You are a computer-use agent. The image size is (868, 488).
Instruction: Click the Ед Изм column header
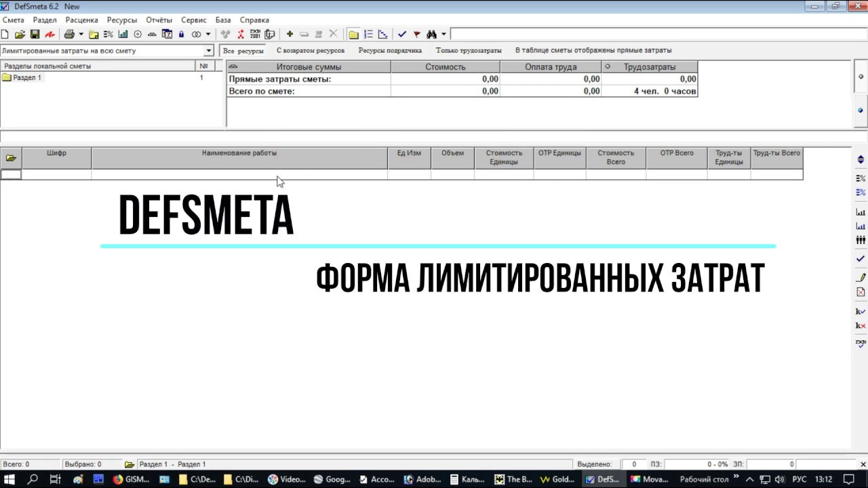pyautogui.click(x=409, y=158)
